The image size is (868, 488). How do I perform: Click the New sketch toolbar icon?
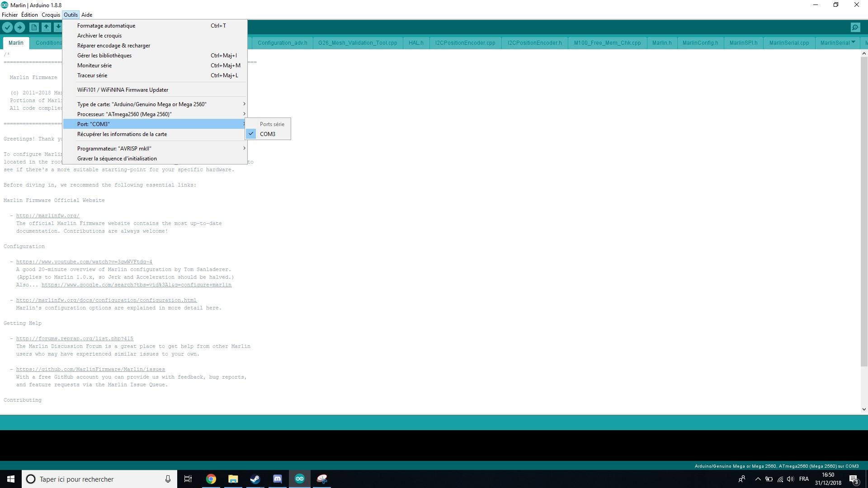point(34,28)
